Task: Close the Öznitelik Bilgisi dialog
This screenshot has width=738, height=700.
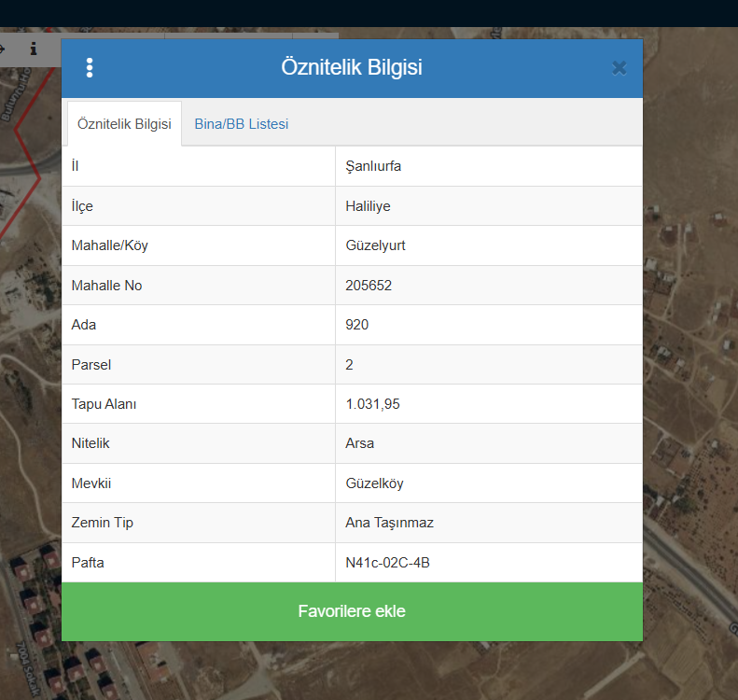Action: [x=619, y=68]
